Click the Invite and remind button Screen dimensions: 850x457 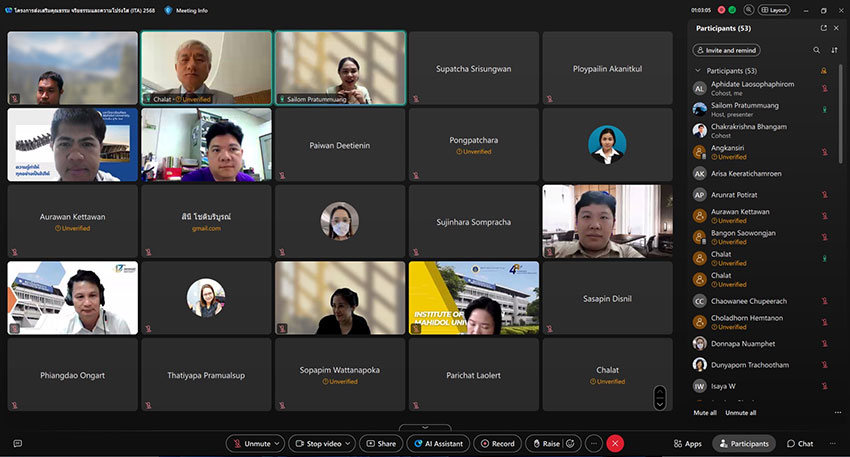point(726,50)
